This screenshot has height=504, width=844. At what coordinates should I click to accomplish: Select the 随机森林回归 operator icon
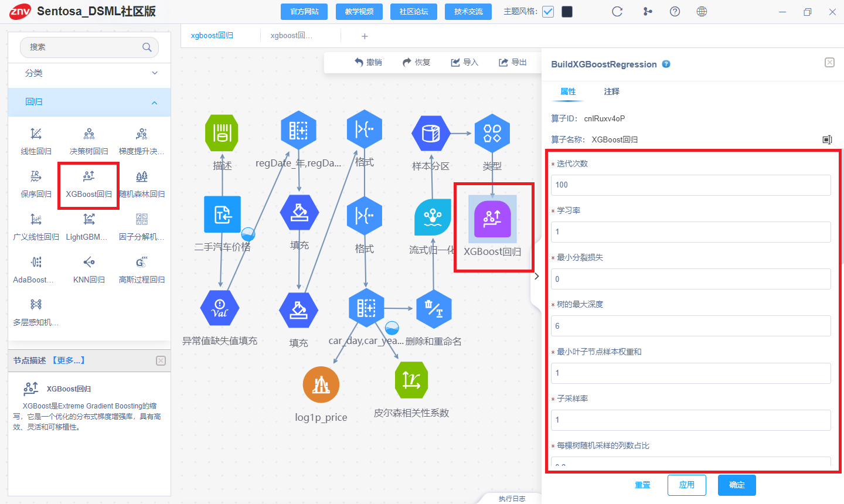142,176
